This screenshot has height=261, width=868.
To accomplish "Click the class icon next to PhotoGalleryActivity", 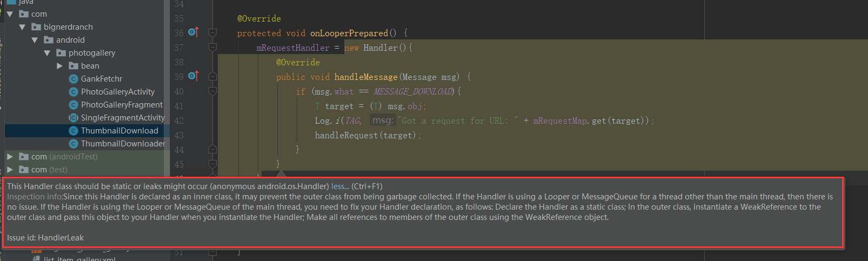I will point(74,92).
